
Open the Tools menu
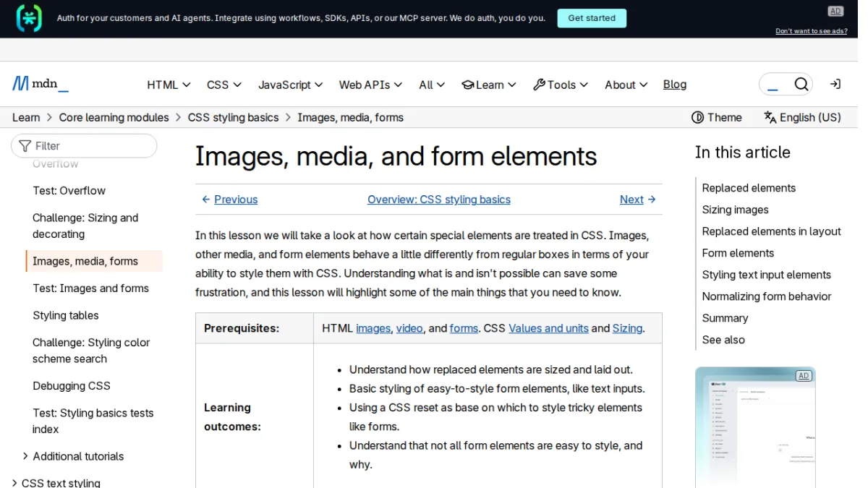click(x=561, y=85)
